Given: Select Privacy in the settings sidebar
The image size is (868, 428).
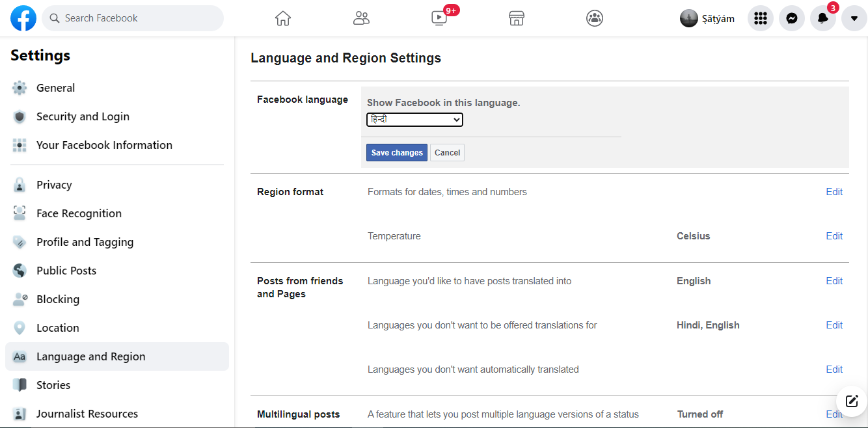Looking at the screenshot, I should coord(117,185).
